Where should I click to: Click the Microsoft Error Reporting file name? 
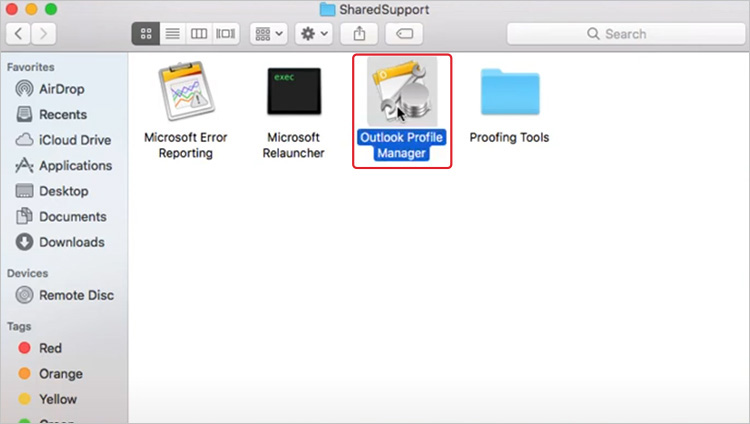186,145
